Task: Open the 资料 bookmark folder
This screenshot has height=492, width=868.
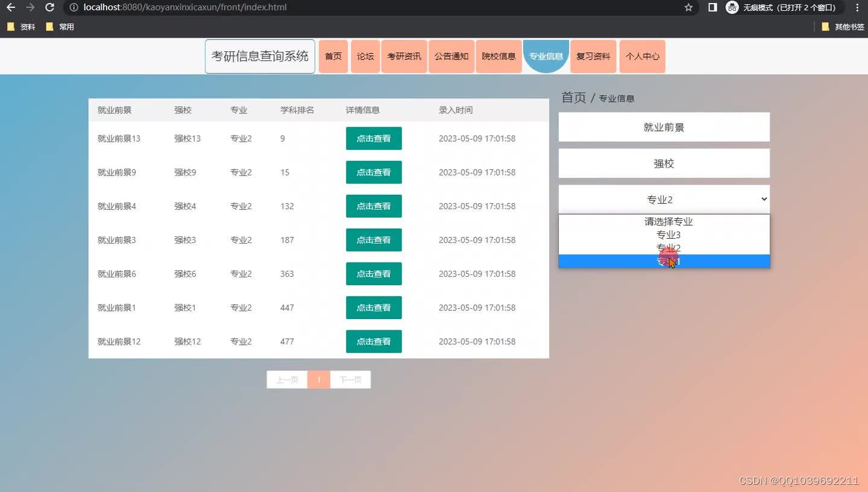Action: 21,27
